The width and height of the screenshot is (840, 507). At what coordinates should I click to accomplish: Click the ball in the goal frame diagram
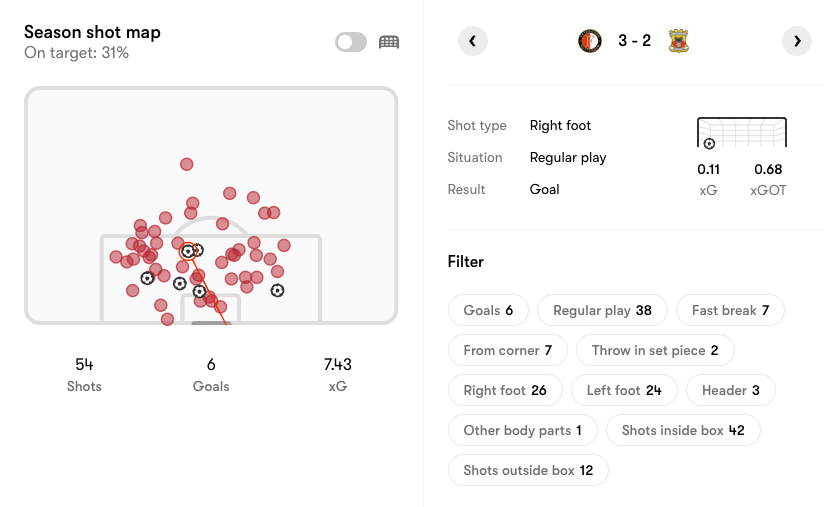coord(709,143)
